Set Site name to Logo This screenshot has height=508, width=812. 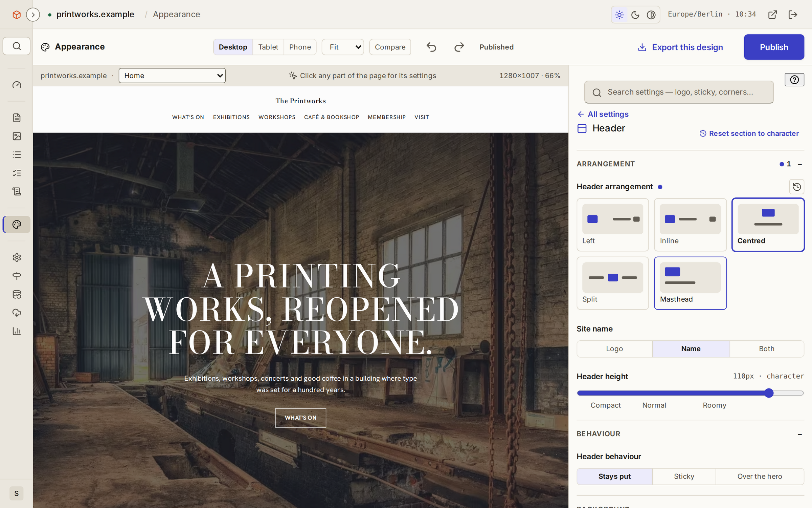[x=614, y=349]
